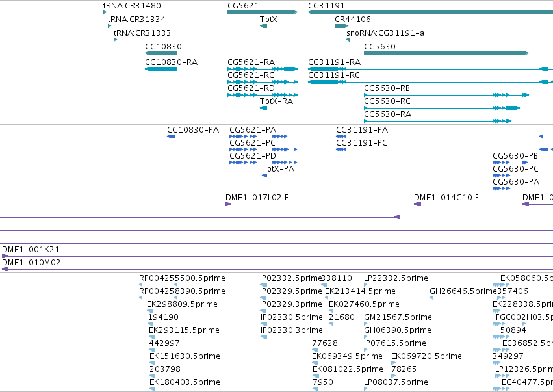The image size is (553, 392).
Task: Select the CG5621-PA protein label
Action: pyautogui.click(x=253, y=130)
